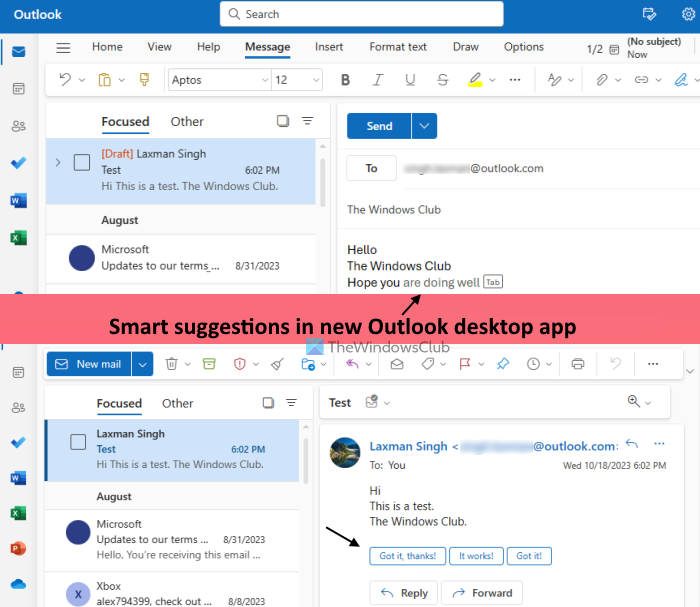
Task: Expand the Draft Laxman Singh conversation chevron
Action: (58, 162)
